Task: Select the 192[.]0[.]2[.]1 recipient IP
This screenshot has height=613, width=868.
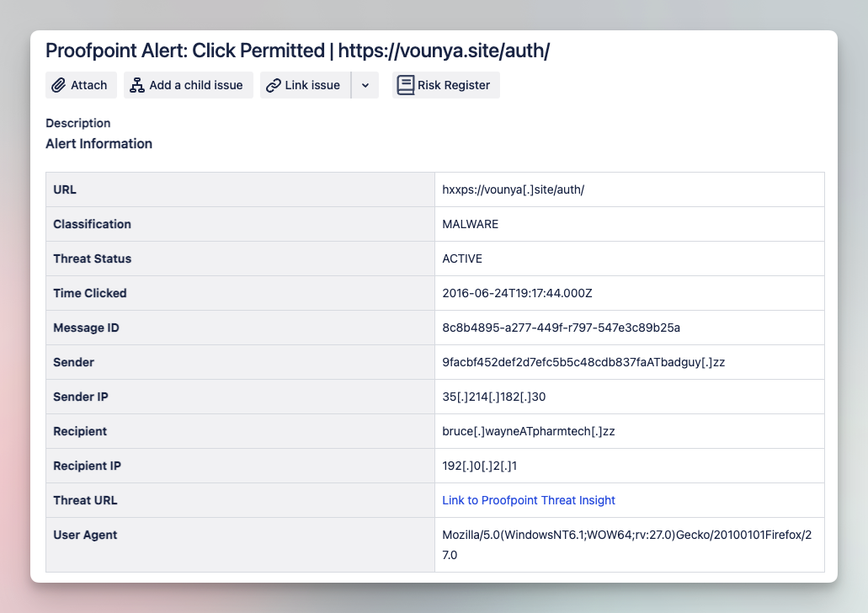Action: [479, 466]
